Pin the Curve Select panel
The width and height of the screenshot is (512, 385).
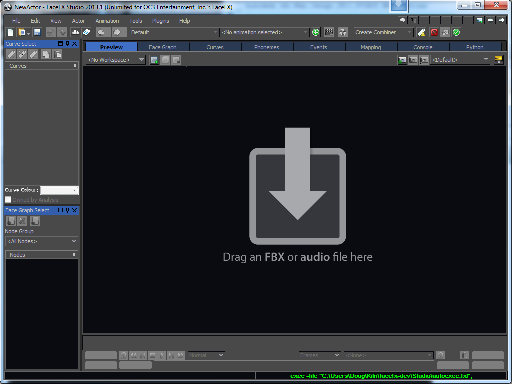[x=67, y=44]
